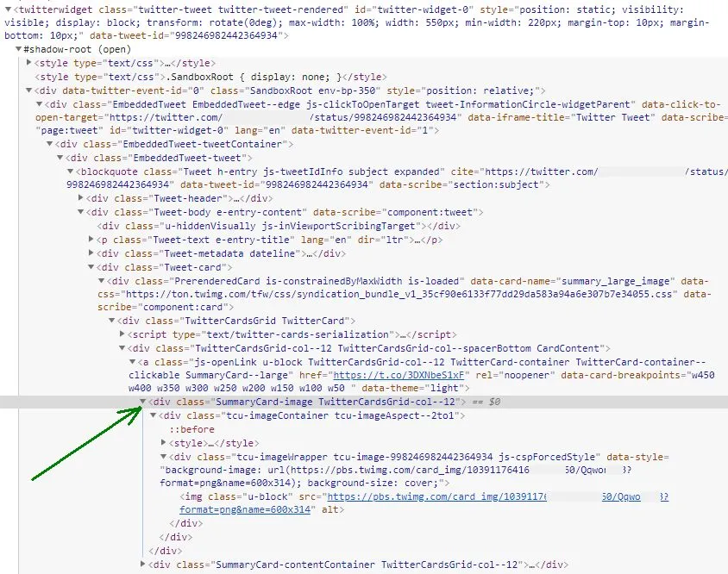Expand the Tweet-metadata dateline div
The width and height of the screenshot is (728, 574).
[91, 253]
